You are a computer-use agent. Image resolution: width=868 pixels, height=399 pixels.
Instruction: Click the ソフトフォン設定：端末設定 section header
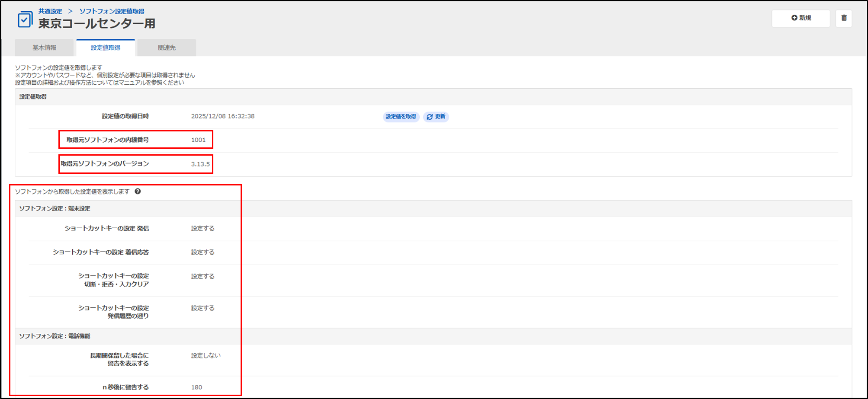55,208
